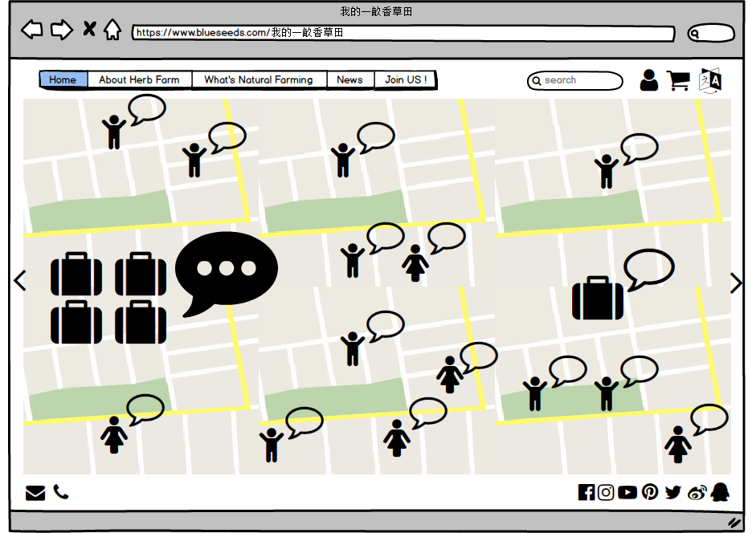Open the Instagram profile
This screenshot has width=756, height=533.
tap(607, 493)
